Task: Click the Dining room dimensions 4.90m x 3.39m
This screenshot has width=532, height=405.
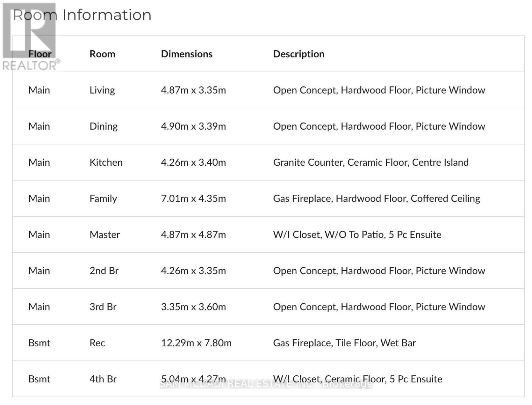Action: [x=193, y=126]
